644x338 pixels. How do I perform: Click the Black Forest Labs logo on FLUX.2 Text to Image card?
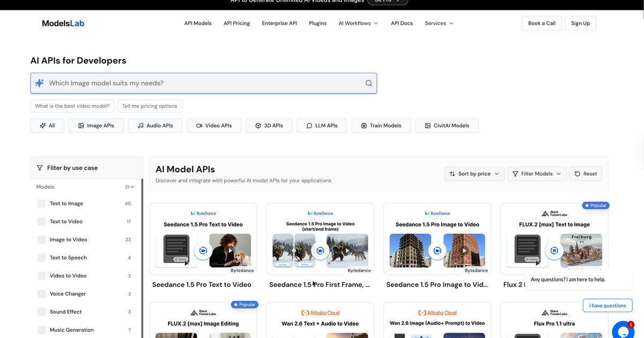(x=554, y=214)
